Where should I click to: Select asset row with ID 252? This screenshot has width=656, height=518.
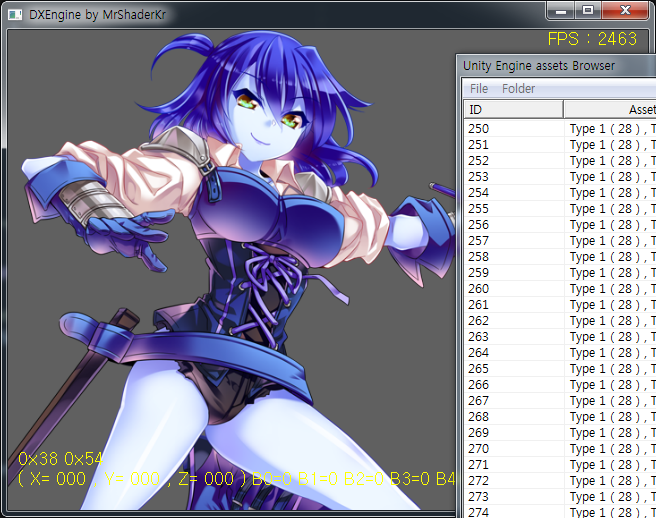[560, 161]
